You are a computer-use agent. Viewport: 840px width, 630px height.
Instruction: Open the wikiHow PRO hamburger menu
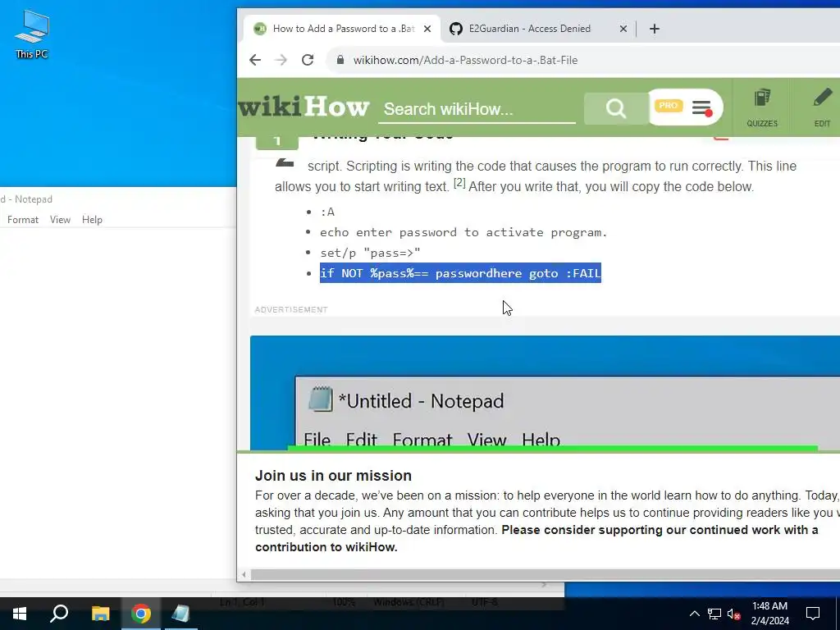(x=701, y=107)
